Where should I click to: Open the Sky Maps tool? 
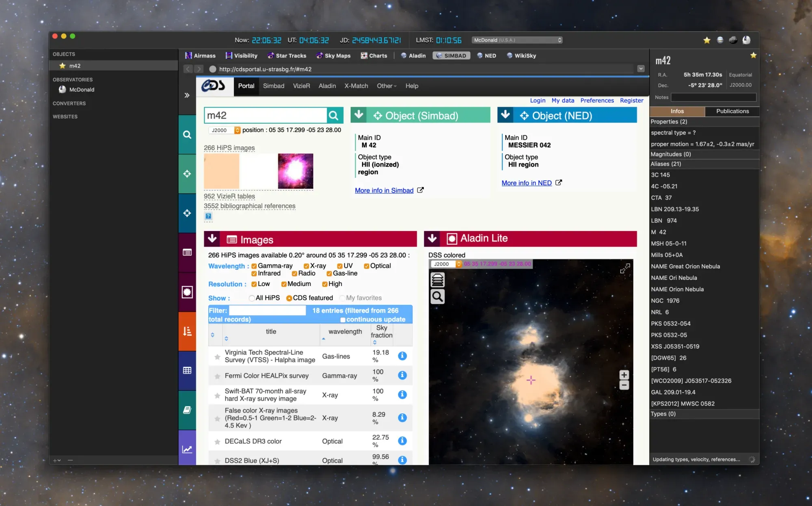click(x=333, y=56)
